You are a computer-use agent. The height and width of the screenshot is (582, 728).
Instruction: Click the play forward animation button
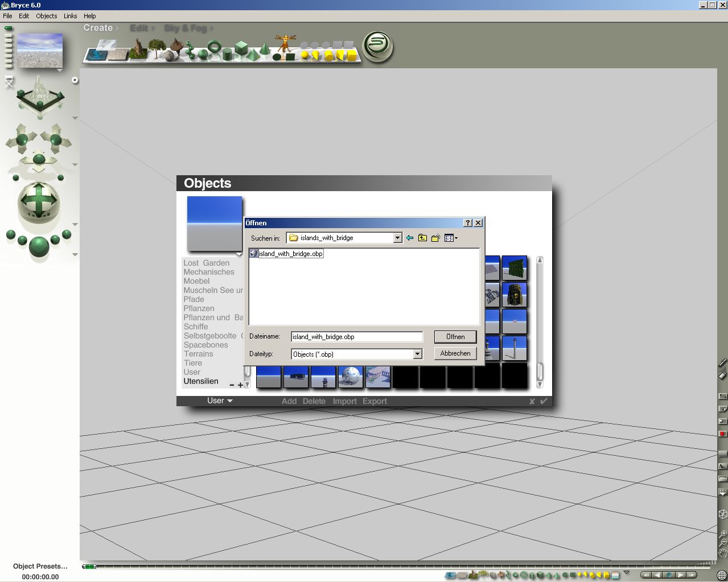[681, 575]
